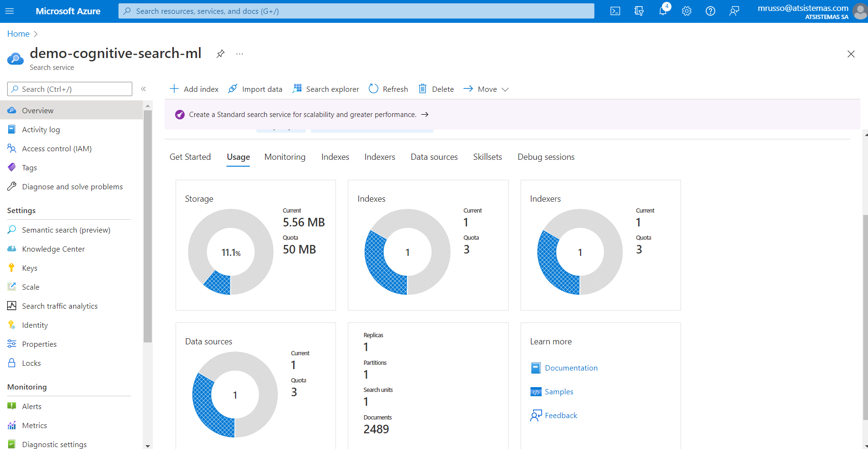Open the Data sources tab

434,157
